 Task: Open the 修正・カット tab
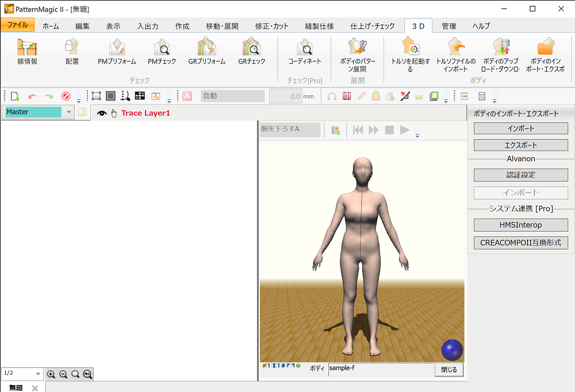[x=272, y=26]
